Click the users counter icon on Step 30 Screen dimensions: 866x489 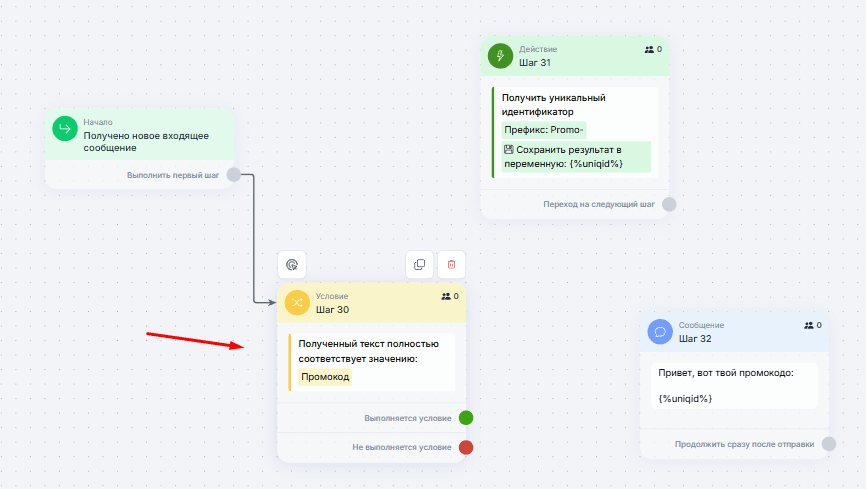pyautogui.click(x=446, y=296)
